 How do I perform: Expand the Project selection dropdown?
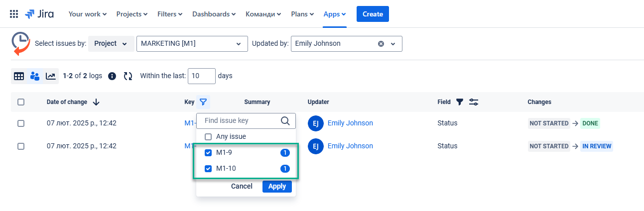click(x=111, y=44)
